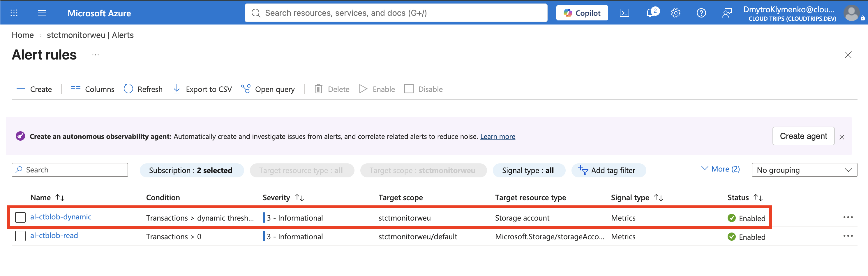This screenshot has width=868, height=276.
Task: Open the al-ctblob-read alert rule
Action: tap(54, 235)
